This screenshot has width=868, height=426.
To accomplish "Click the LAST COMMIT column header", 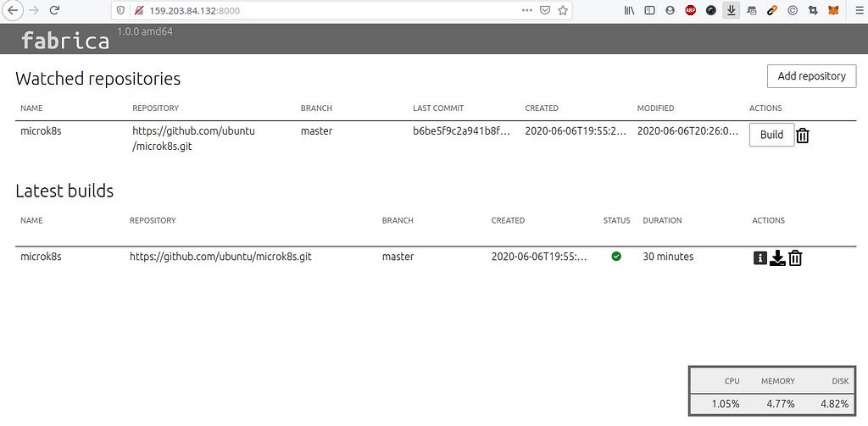I will pyautogui.click(x=438, y=108).
